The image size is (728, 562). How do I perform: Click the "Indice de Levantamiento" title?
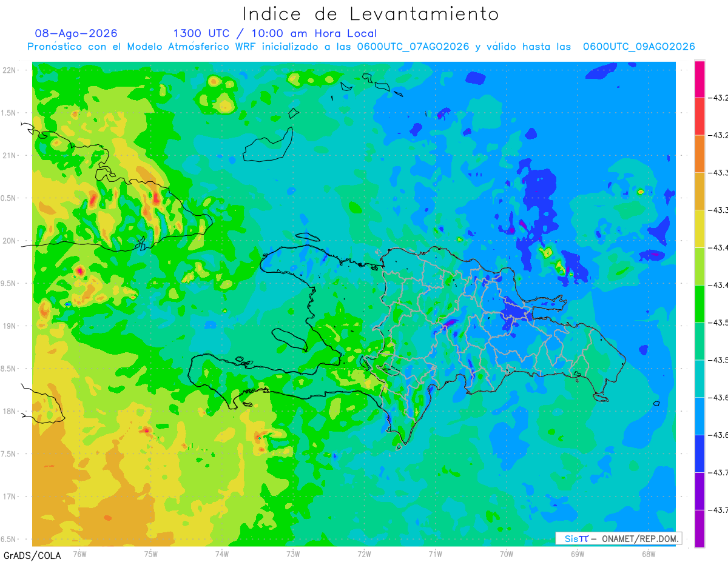point(370,14)
